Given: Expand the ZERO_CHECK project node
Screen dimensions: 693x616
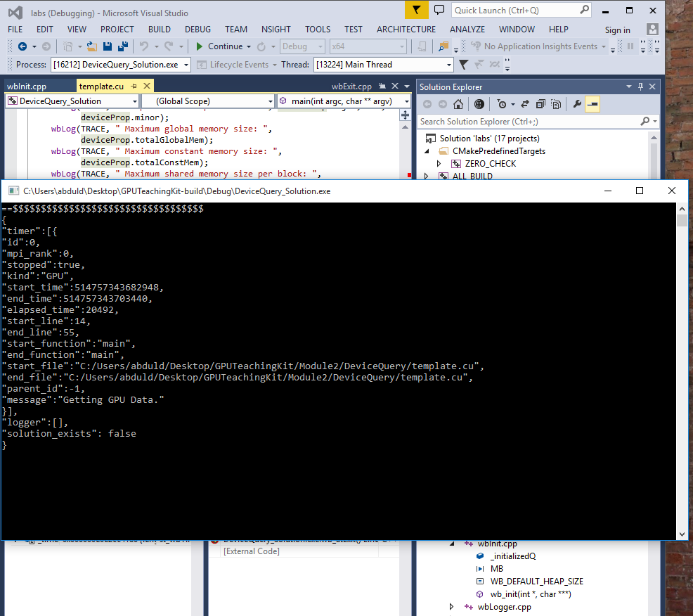Looking at the screenshot, I should click(x=439, y=164).
